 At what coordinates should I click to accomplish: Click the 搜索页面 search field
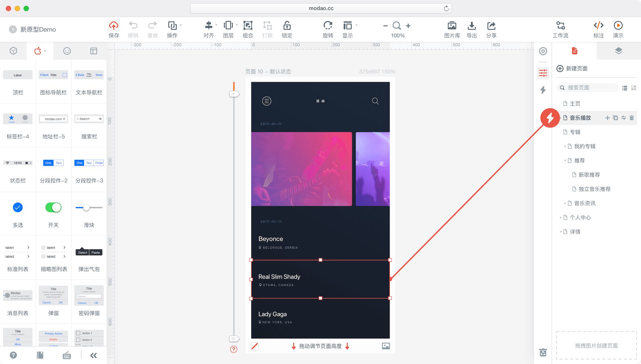[x=588, y=88]
